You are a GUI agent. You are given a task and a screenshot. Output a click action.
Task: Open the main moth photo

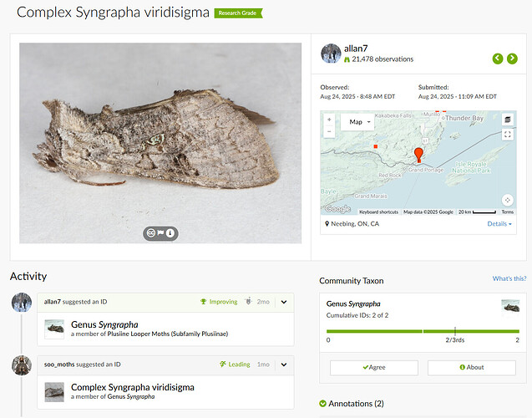pyautogui.click(x=160, y=143)
